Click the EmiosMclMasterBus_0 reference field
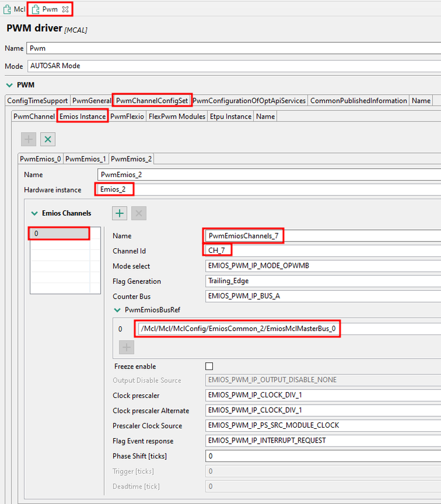Screen dimensions: 441x504 coord(289,329)
